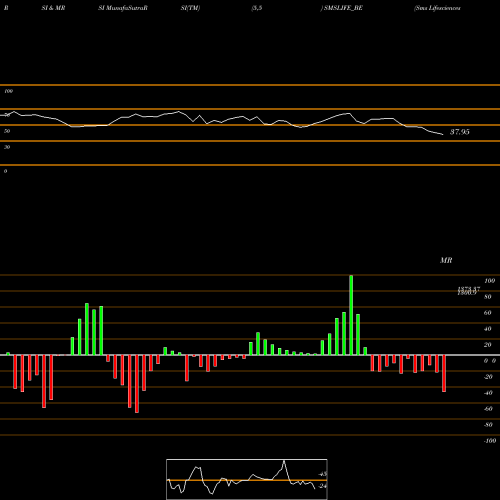Image resolution: width=500 pixels, height=500 pixels.
Task: Click the 'SI MunafaSutraR' header text
Action: 123,8
